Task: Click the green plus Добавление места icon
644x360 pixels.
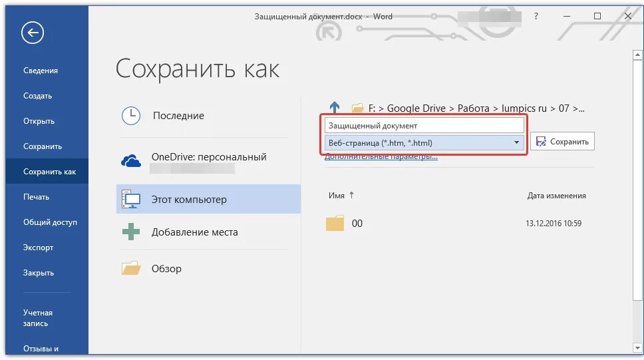Action: [x=131, y=232]
